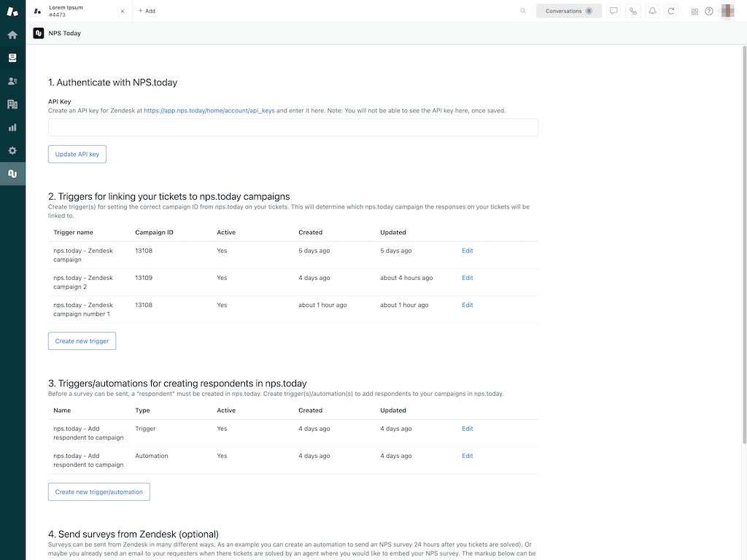Click the search magnifier icon
Screen dimensions: 747x560
[523, 11]
